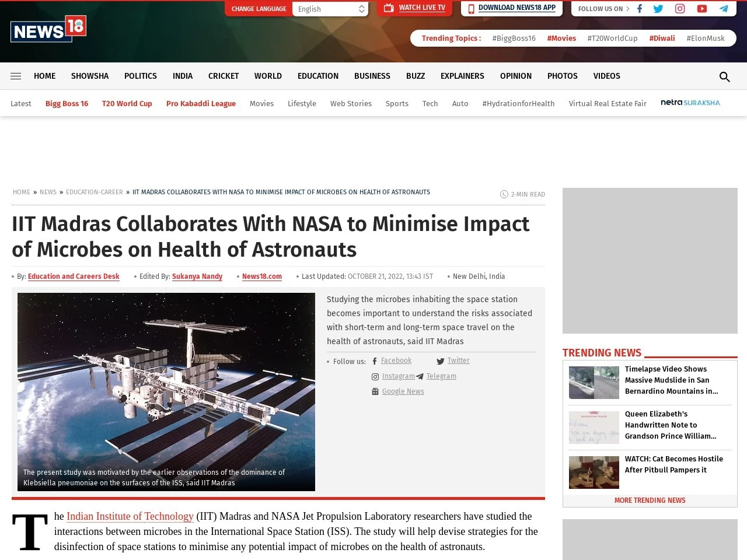The height and width of the screenshot is (560, 747).
Task: Open the #ElonMusk trending topic
Action: coord(706,38)
